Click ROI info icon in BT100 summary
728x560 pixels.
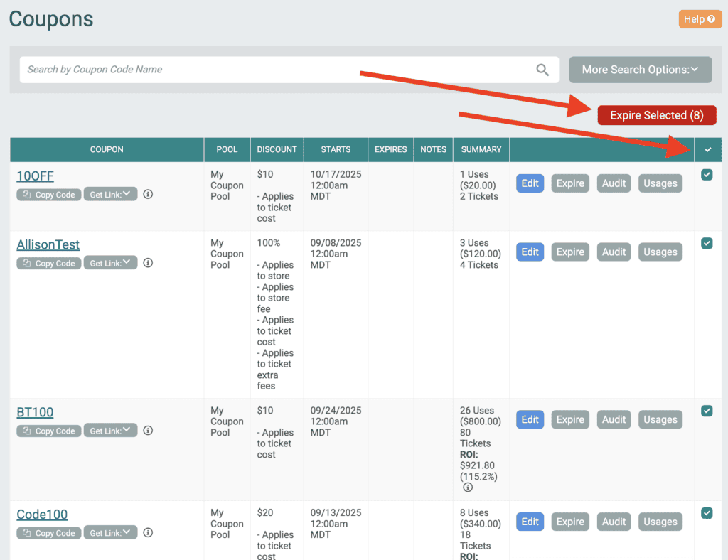(468, 488)
